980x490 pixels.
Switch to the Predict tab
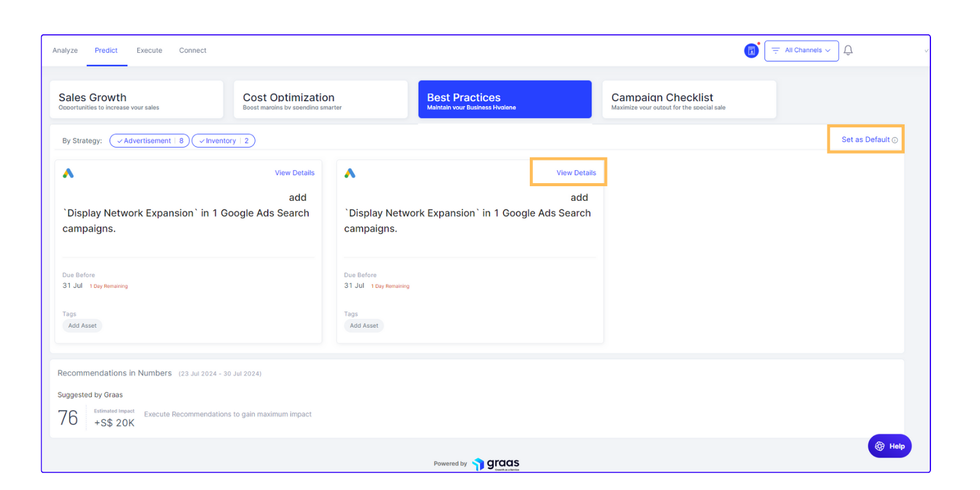[106, 51]
